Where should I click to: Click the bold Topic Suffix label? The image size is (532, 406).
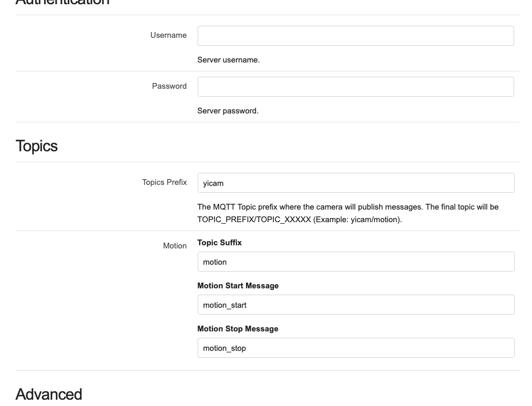tap(219, 243)
